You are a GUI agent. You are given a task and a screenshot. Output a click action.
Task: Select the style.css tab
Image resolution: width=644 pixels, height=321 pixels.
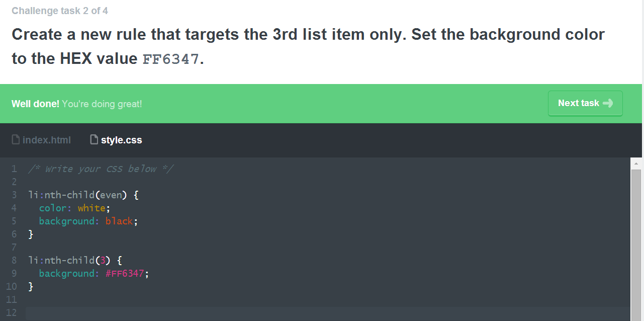click(x=121, y=140)
